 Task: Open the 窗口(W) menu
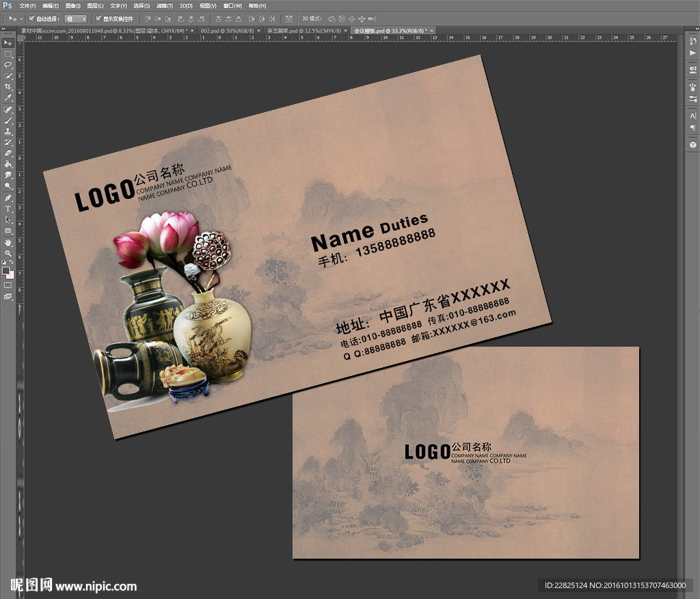click(232, 5)
